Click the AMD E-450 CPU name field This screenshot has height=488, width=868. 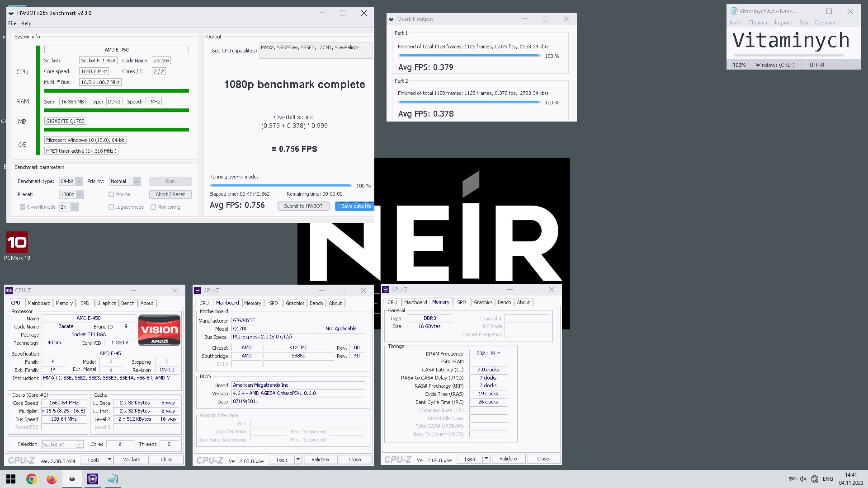pyautogui.click(x=116, y=50)
